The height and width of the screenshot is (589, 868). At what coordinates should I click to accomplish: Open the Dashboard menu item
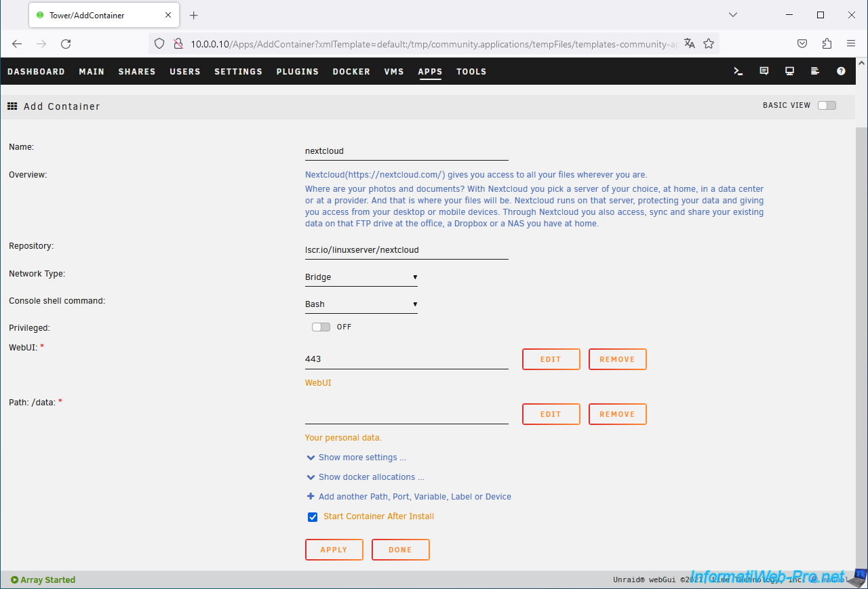[36, 71]
